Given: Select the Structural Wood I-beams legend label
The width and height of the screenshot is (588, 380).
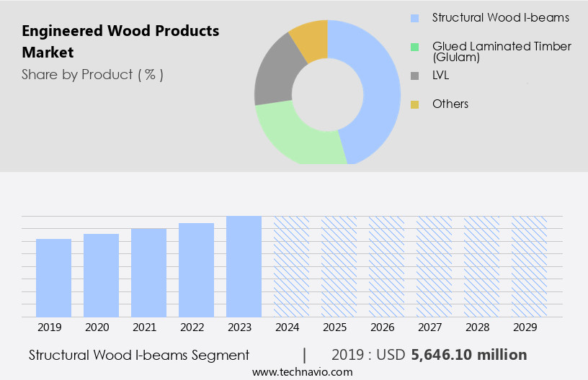Looking at the screenshot, I should [x=500, y=17].
